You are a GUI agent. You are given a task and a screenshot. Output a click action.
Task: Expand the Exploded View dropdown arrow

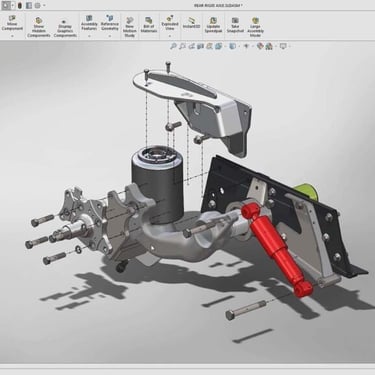[170, 36]
